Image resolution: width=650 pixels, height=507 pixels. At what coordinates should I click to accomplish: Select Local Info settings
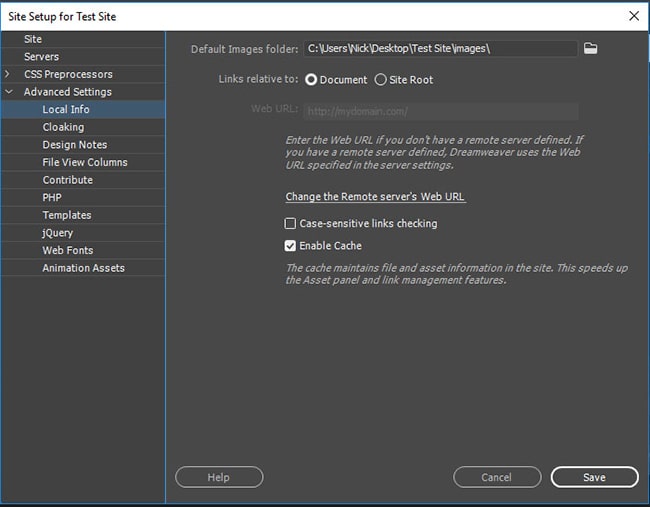tap(83, 109)
